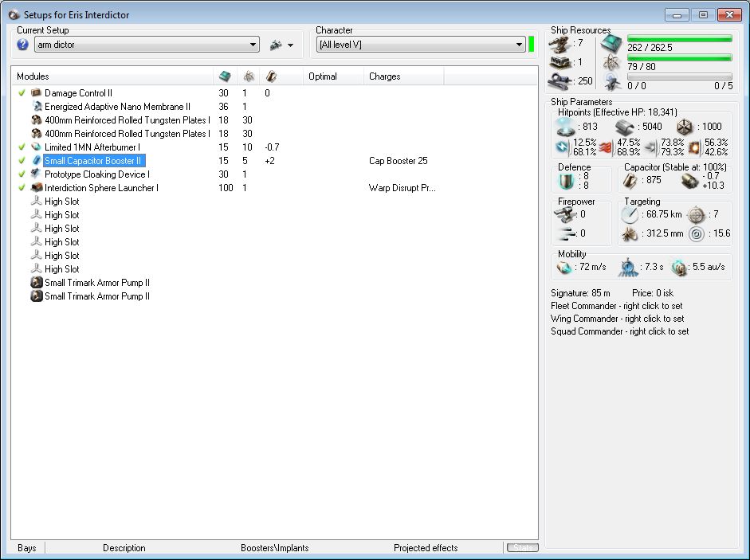This screenshot has width=750, height=560.
Task: Click the warp speed icon showing 5.5 au/s
Action: pos(679,268)
